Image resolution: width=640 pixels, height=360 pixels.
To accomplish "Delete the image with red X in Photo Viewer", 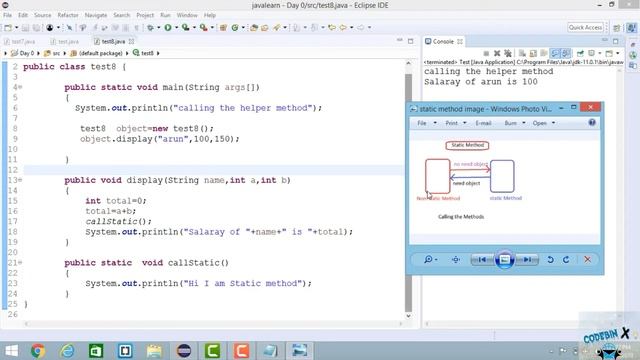I will point(587,260).
